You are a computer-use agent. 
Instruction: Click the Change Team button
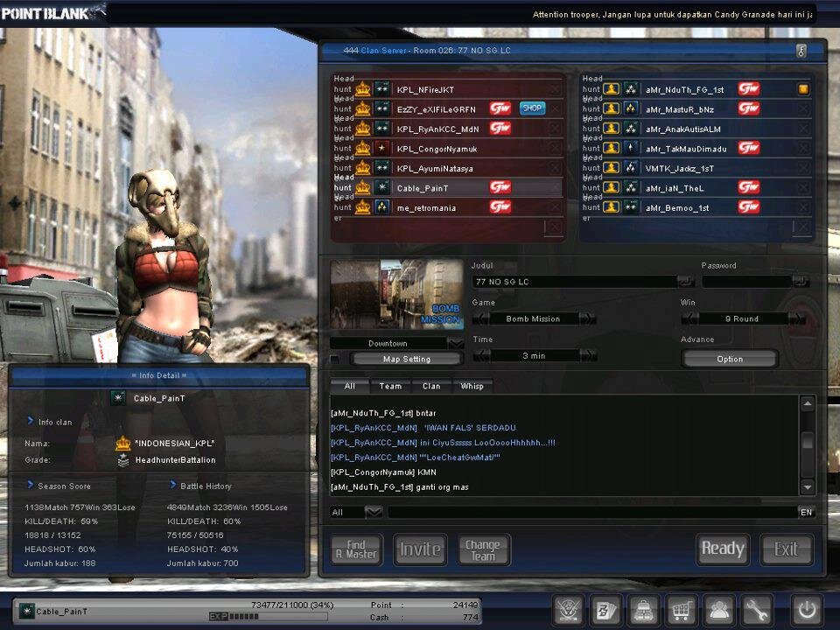click(x=483, y=549)
